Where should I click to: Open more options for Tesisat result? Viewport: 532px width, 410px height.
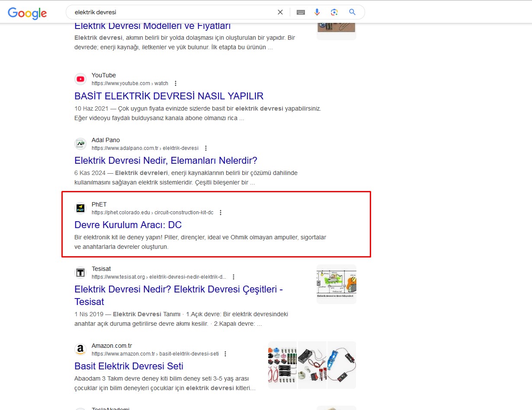click(234, 277)
